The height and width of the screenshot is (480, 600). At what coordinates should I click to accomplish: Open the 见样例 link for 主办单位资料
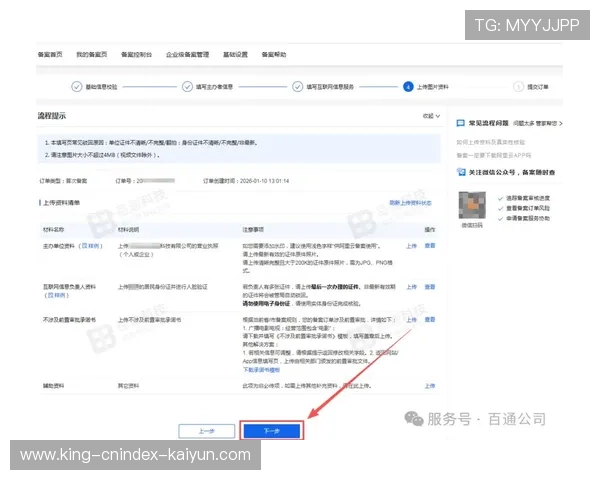[90, 246]
